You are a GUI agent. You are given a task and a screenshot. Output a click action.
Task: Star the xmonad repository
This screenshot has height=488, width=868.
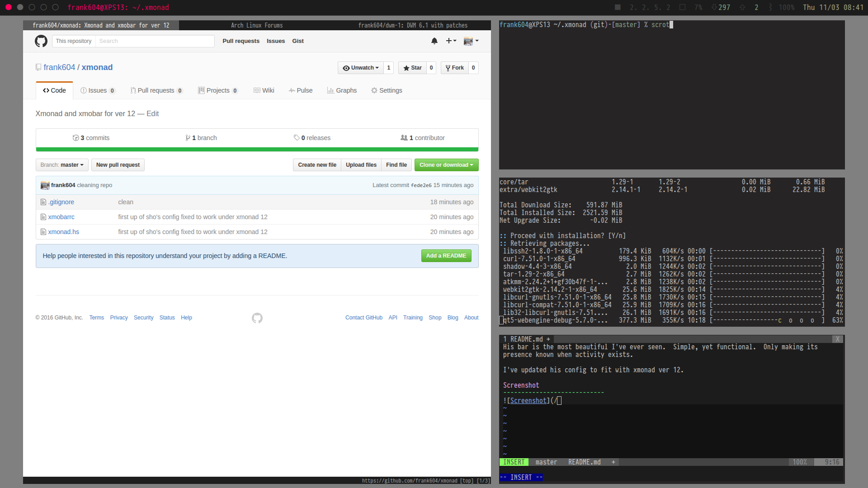412,68
